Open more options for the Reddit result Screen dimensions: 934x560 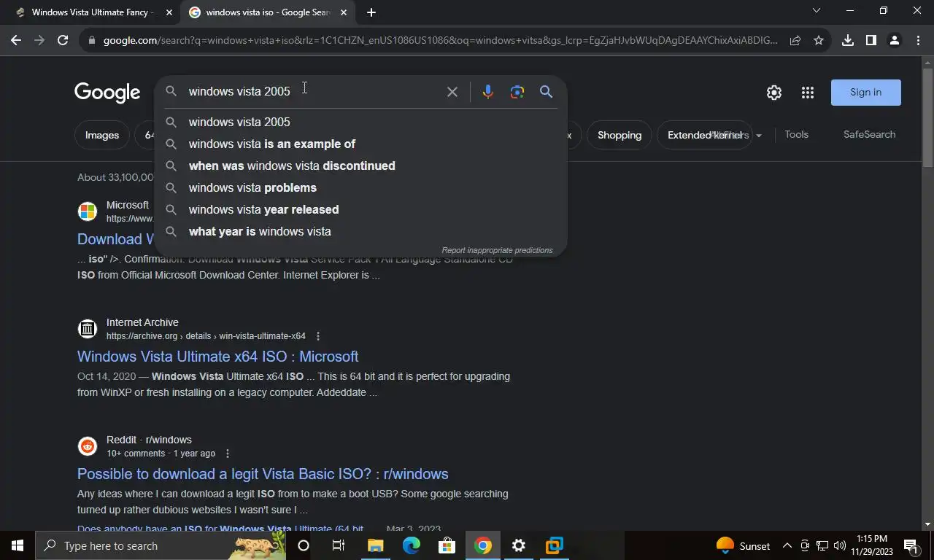(228, 454)
